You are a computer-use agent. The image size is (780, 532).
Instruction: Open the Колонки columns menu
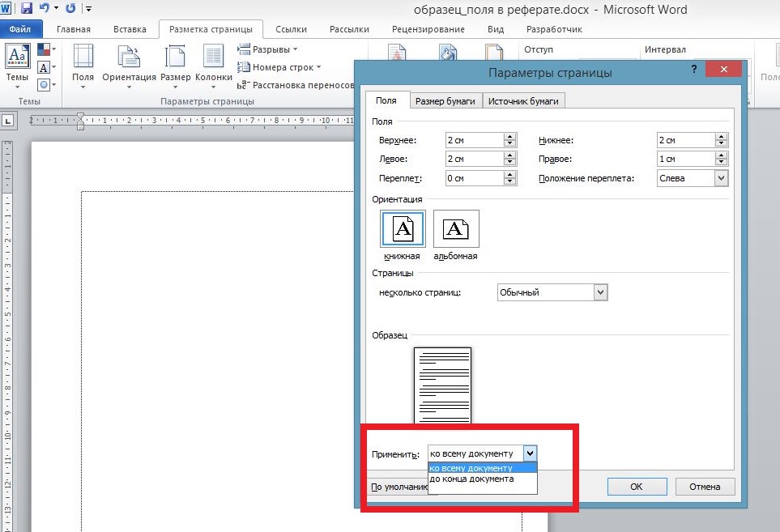(x=213, y=66)
